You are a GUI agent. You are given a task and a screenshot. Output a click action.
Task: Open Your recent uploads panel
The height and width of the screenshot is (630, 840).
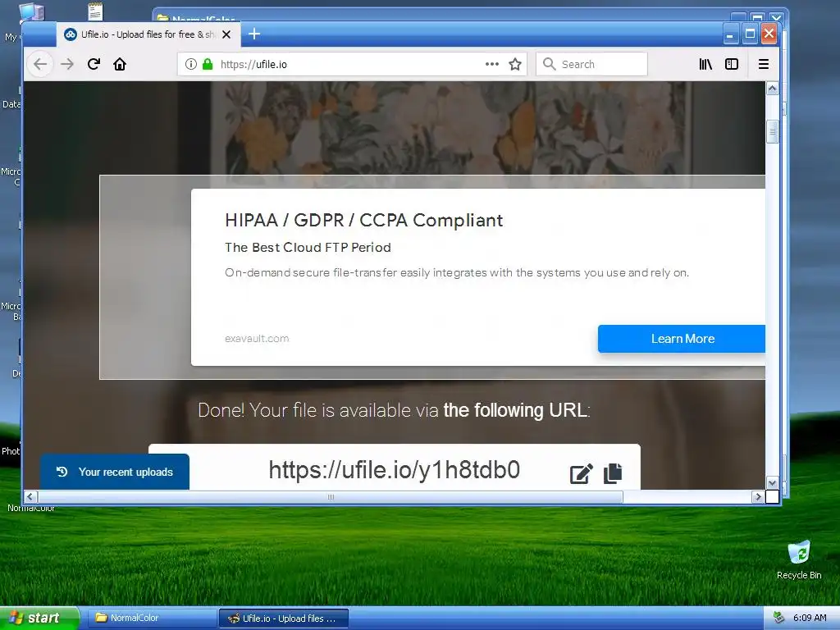pyautogui.click(x=115, y=472)
